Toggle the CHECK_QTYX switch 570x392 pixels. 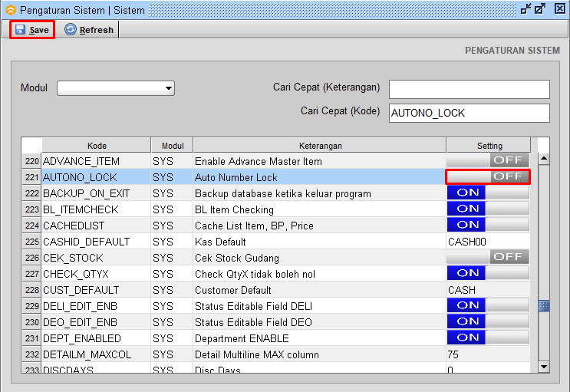click(487, 273)
